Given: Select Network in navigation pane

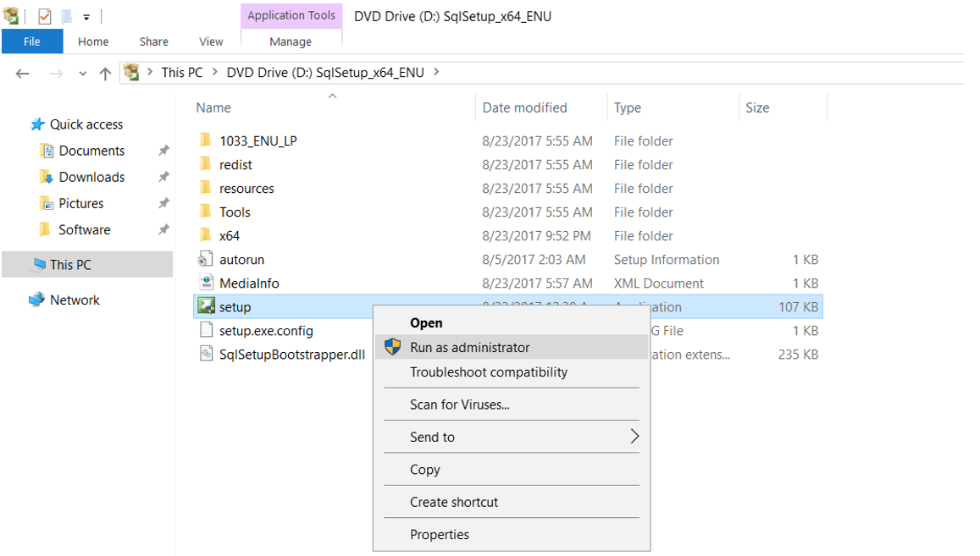Looking at the screenshot, I should click(x=75, y=300).
